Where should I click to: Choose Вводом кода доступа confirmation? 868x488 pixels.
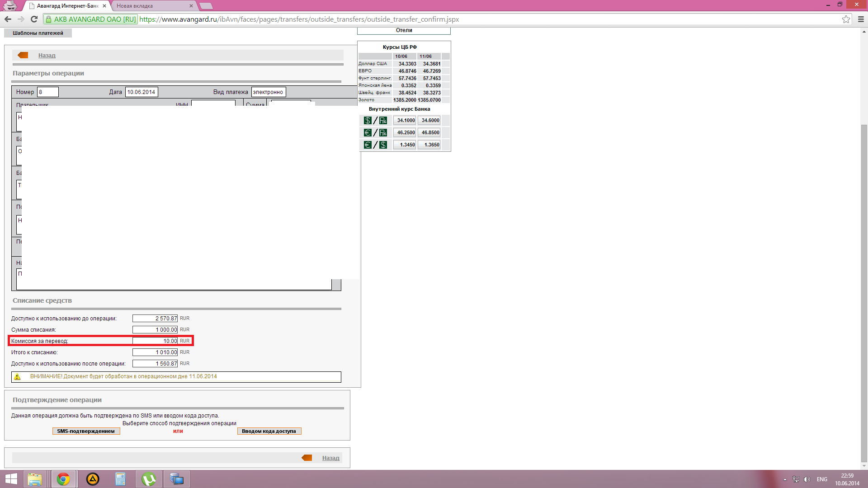269,431
